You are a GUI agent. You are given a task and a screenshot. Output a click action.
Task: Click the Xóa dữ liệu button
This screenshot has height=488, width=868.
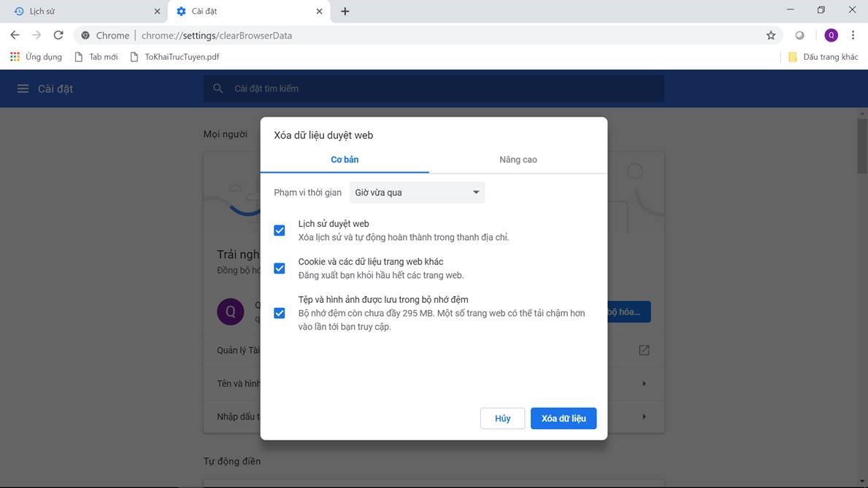coord(563,419)
